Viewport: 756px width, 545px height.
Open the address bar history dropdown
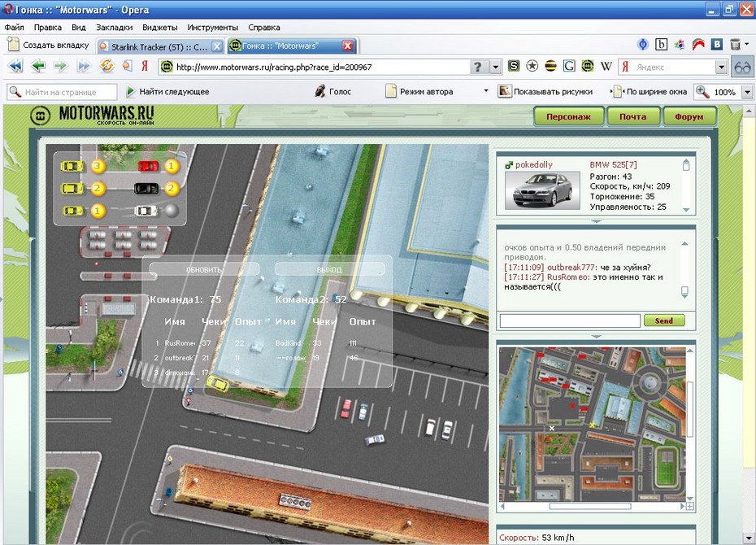click(x=496, y=67)
